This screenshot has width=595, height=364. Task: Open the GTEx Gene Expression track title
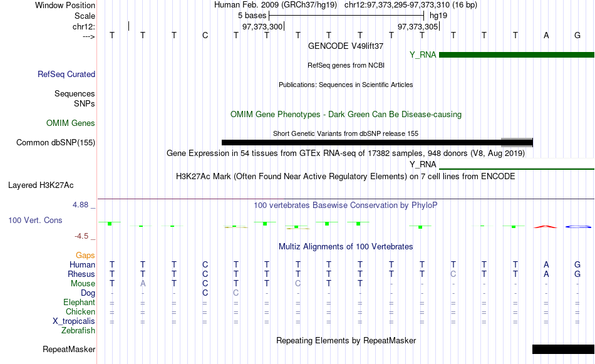(x=346, y=153)
